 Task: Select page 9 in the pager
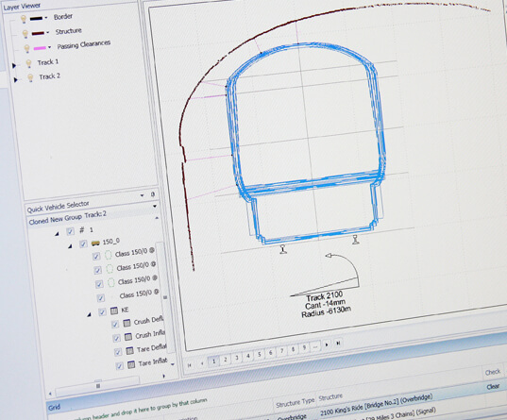pyautogui.click(x=304, y=348)
